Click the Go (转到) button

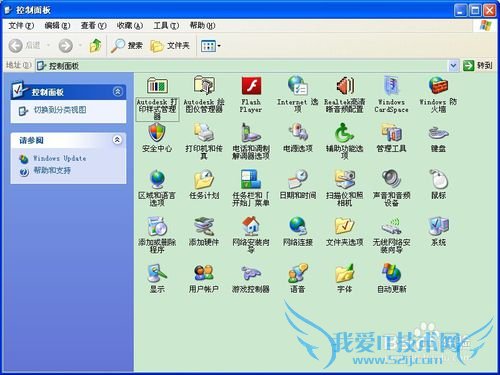tap(478, 65)
